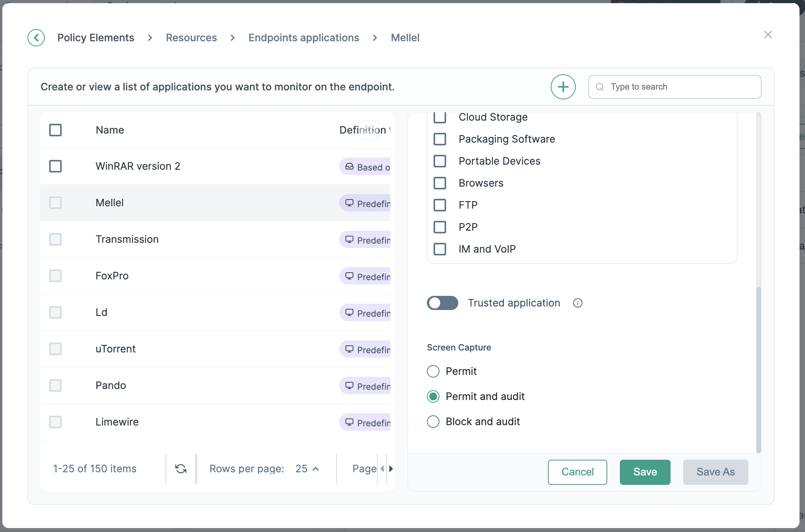Click the Predefined badge icon for uTorrent
805x532 pixels.
tap(349, 349)
